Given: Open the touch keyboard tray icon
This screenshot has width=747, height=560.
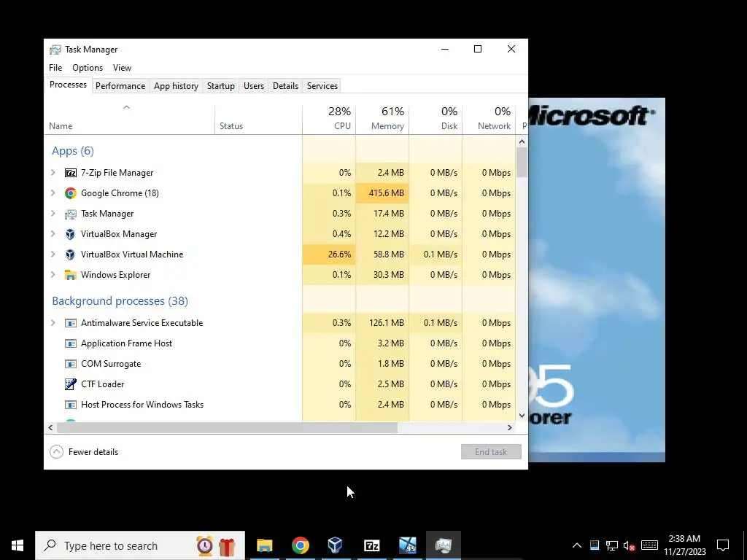Looking at the screenshot, I should [649, 545].
